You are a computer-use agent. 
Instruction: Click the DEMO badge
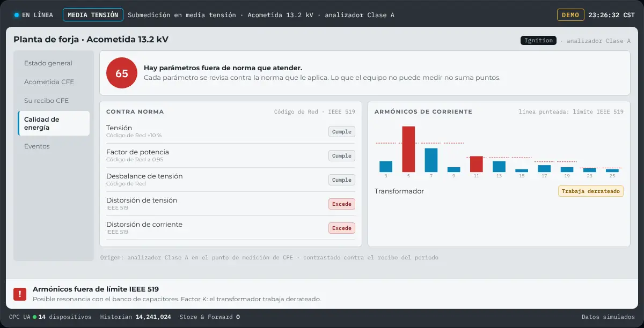pyautogui.click(x=570, y=15)
